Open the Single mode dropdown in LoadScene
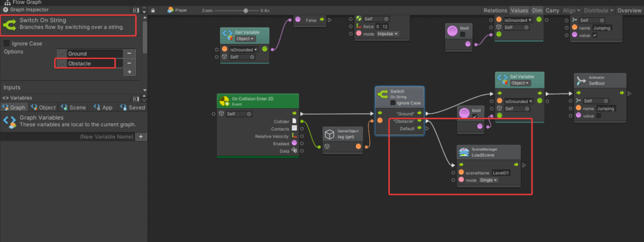The image size is (644, 242). (488, 180)
